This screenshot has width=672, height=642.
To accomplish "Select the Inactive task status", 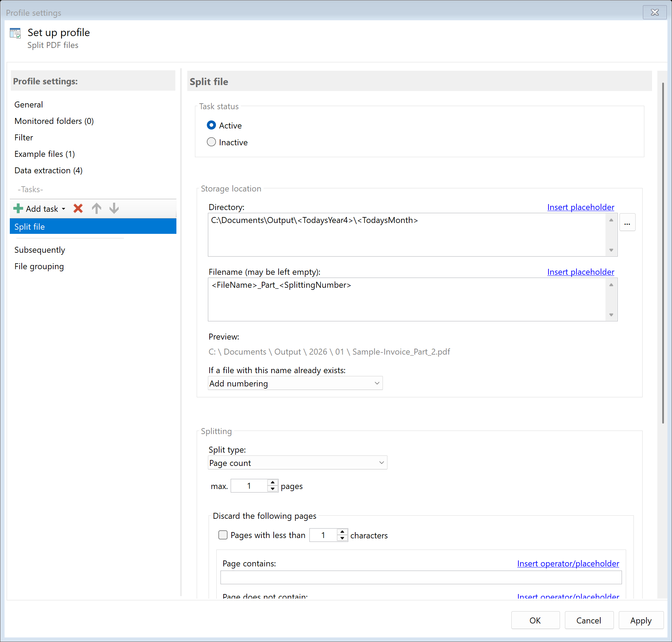I will point(211,142).
